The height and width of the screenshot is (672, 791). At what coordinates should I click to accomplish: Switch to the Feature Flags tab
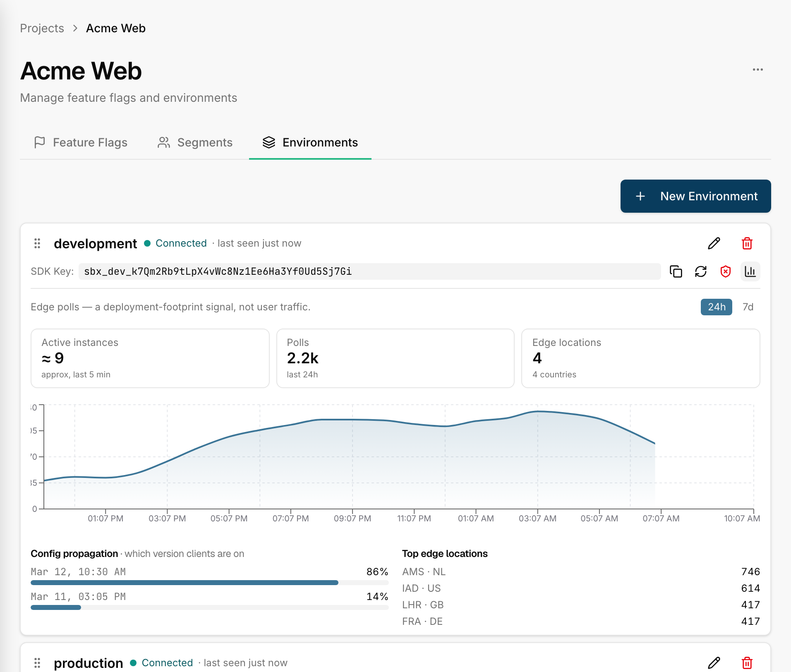click(81, 142)
